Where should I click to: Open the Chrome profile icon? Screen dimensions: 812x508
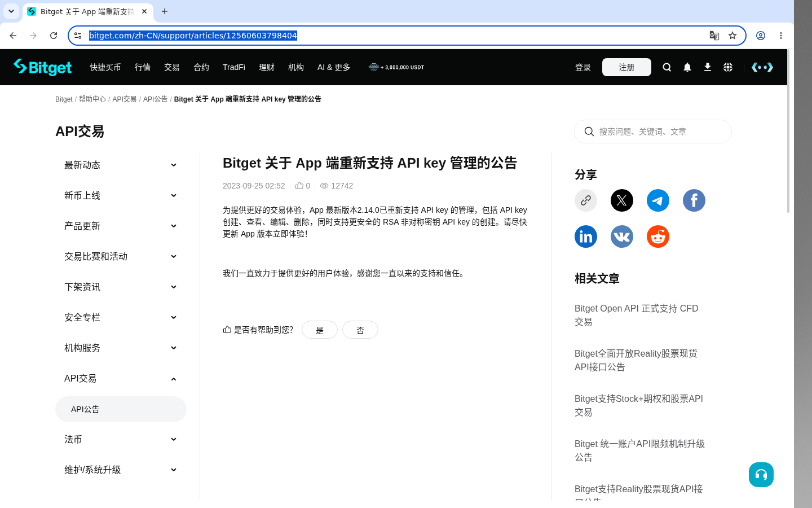(x=761, y=36)
